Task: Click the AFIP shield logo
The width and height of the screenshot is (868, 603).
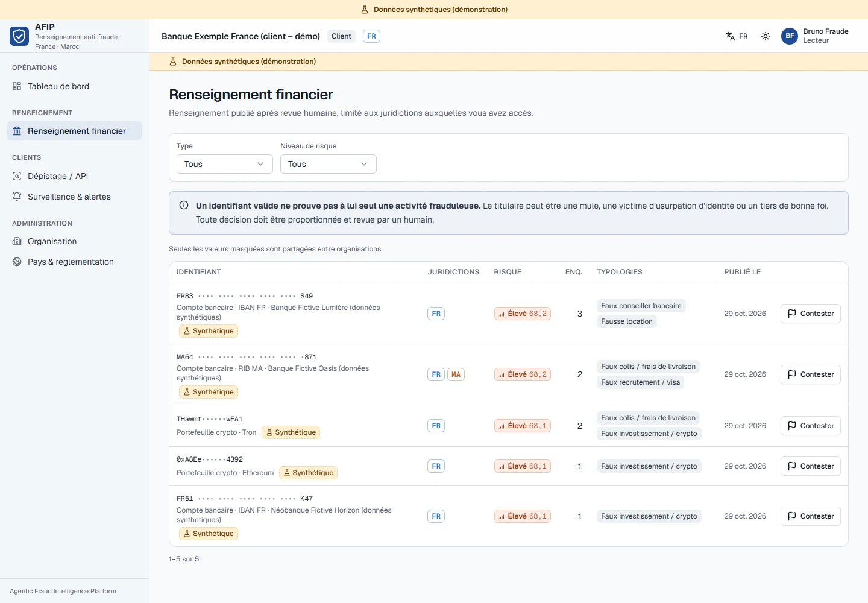Action: [x=19, y=36]
